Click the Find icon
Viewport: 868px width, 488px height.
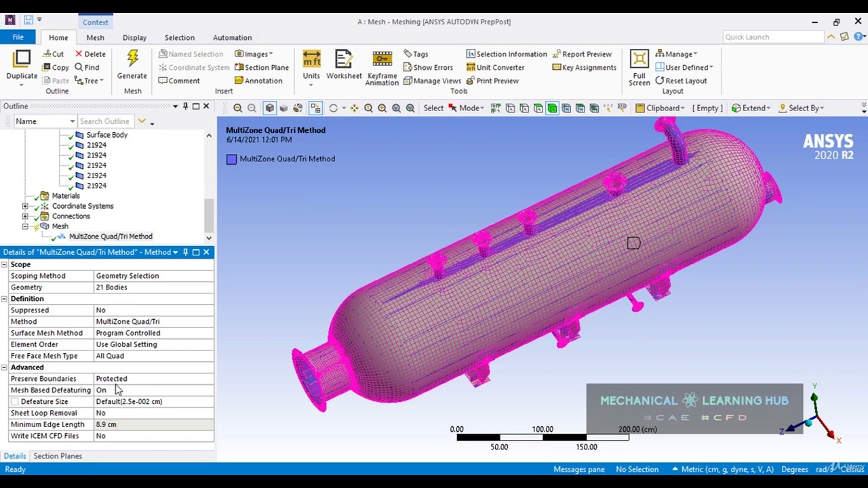[x=87, y=67]
